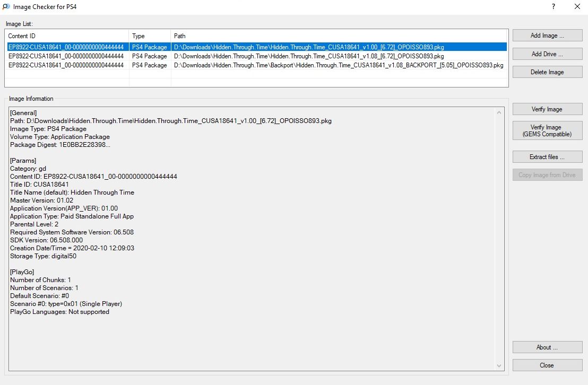Click the Master Version: 01.02 line
Viewport: 588px width, 385px height.
click(x=41, y=200)
